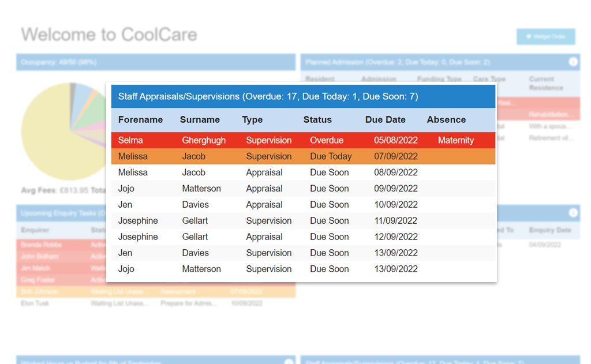Screen dimensions: 591x364
Task: Click the date 10/09/2022 in popup table
Action: point(396,205)
